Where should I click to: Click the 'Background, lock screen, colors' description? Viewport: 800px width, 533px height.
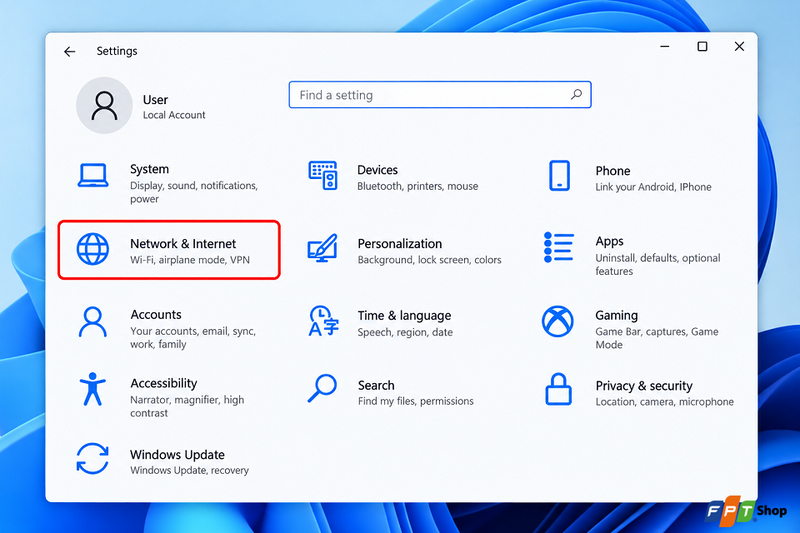[x=430, y=260]
